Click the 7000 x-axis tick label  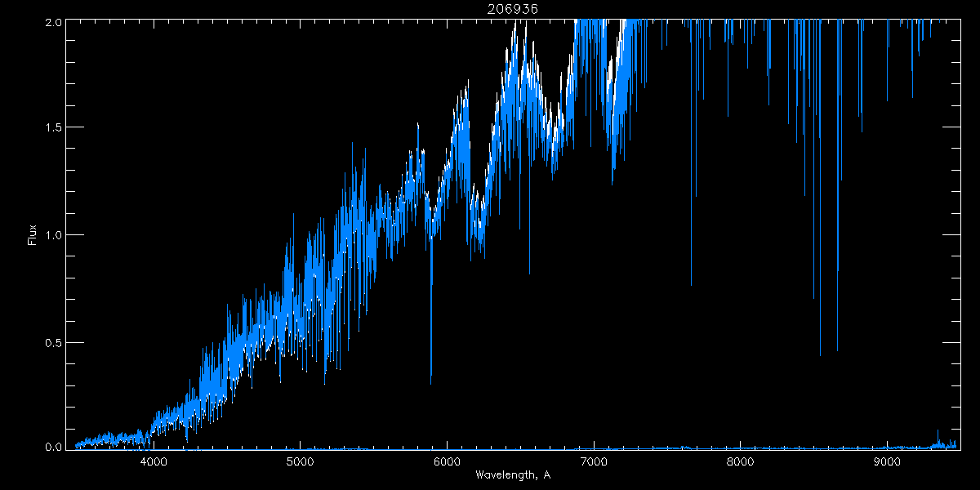point(594,462)
